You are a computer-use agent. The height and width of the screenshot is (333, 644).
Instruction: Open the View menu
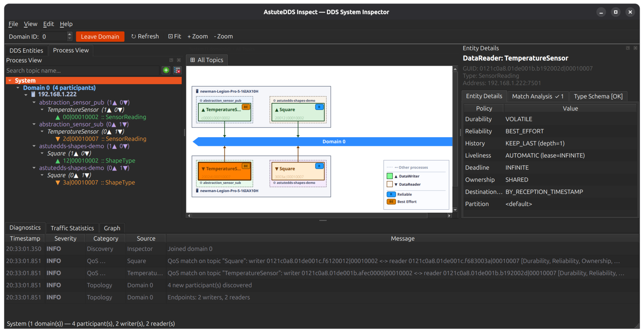tap(30, 24)
